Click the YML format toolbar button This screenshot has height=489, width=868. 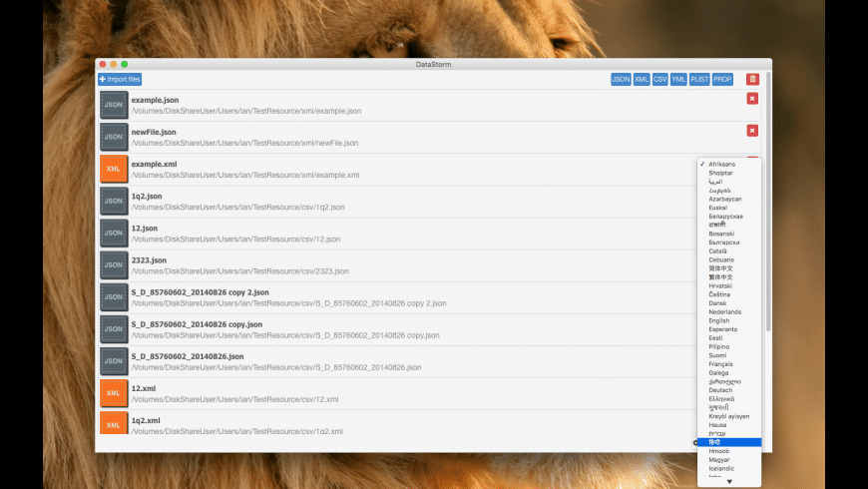[x=678, y=79]
